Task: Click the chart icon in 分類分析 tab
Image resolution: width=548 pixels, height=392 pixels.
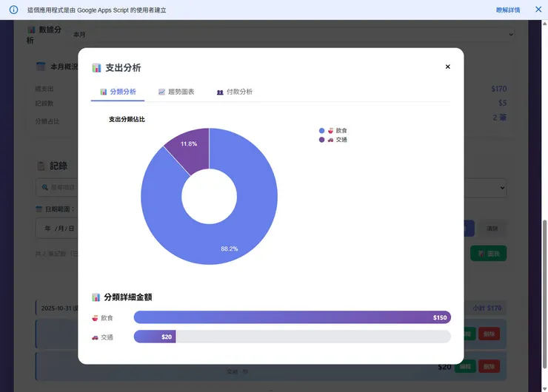Action: point(104,92)
